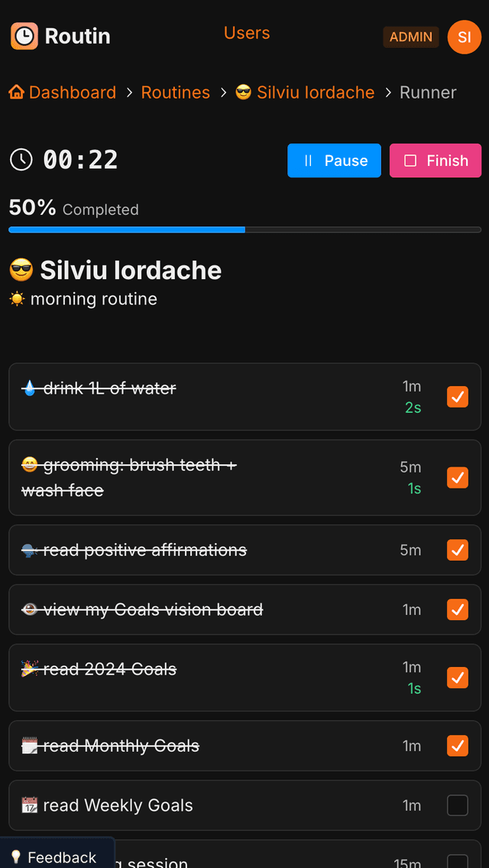This screenshot has height=868, width=489.
Task: Click the 50% completed progress bar
Action: point(245,229)
